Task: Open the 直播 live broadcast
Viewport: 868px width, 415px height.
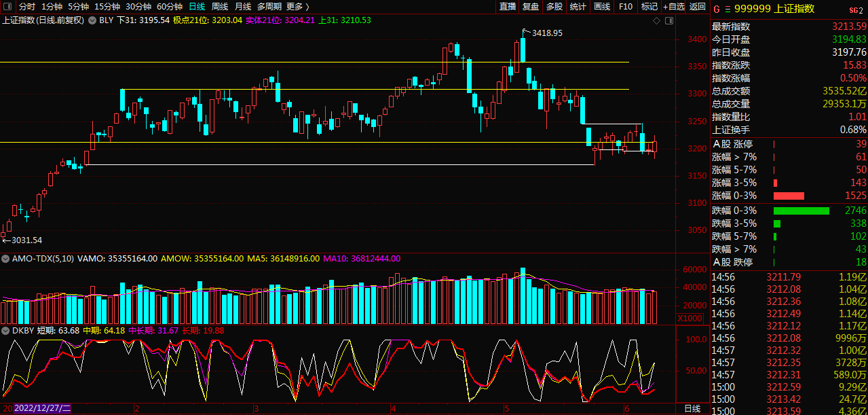Action: [508, 7]
